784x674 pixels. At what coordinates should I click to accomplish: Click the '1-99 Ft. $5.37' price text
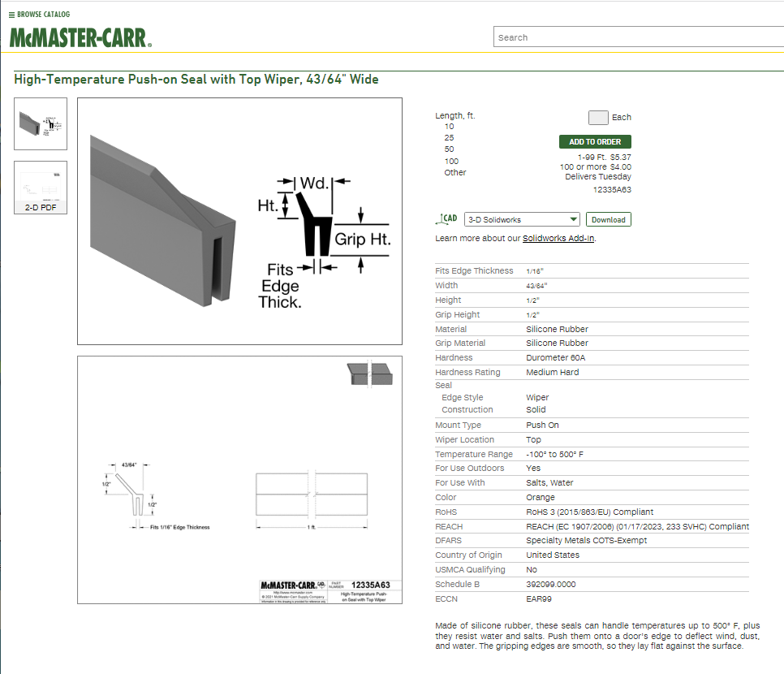click(x=604, y=157)
